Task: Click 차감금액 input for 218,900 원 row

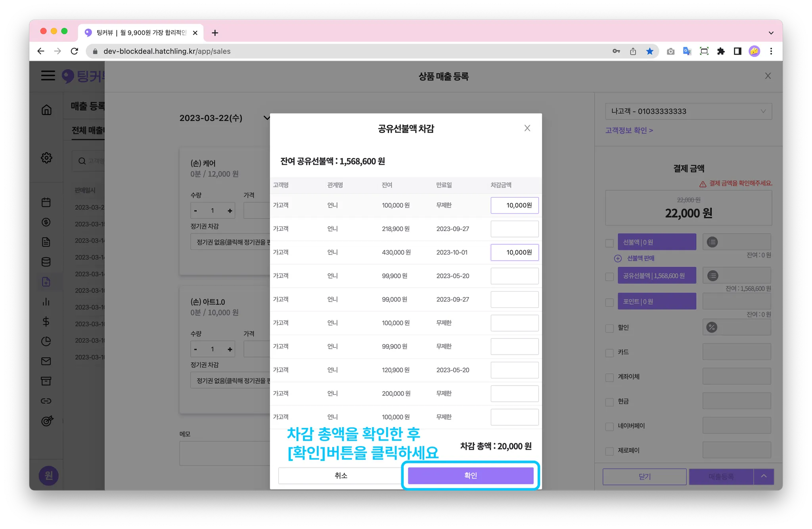Action: [514, 229]
